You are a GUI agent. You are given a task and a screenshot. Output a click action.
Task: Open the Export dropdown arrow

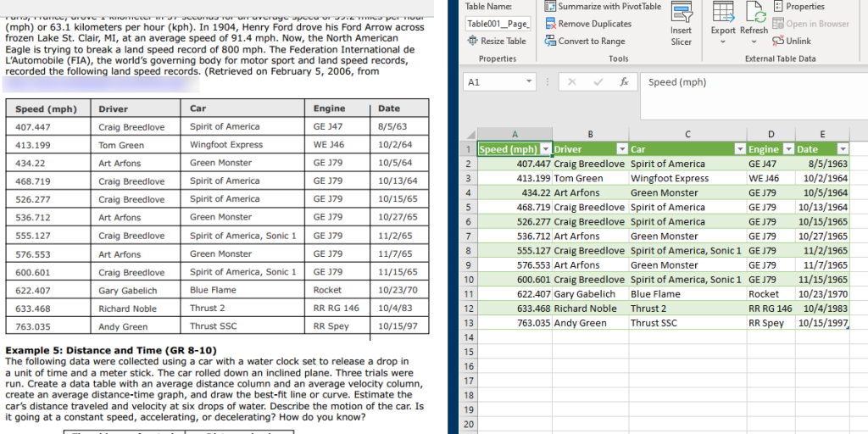pyautogui.click(x=723, y=42)
